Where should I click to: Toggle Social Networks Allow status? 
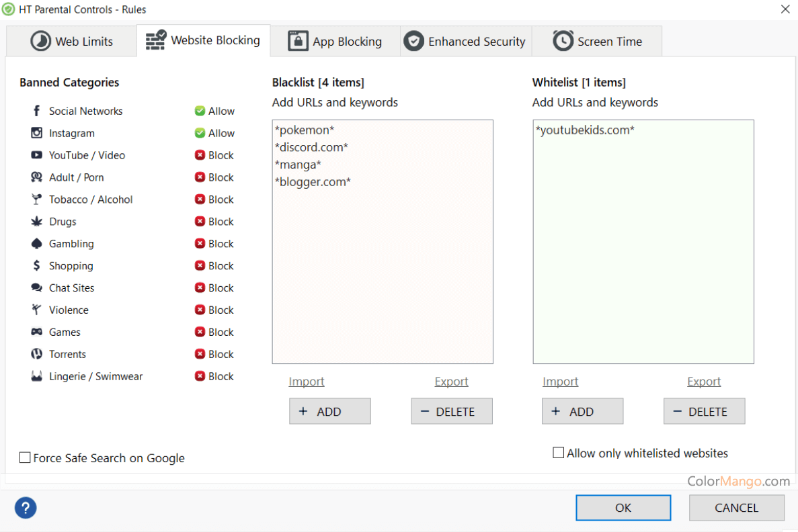coord(214,111)
